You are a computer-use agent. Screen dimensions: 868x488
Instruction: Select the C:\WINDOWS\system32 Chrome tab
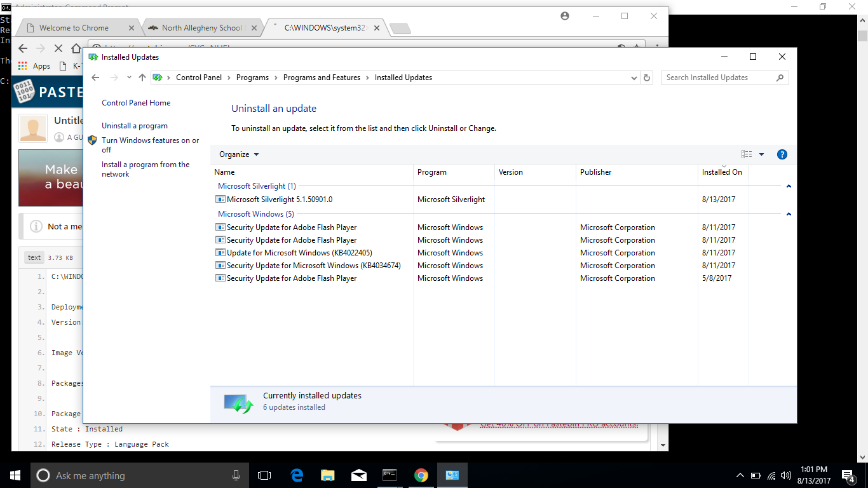point(325,28)
